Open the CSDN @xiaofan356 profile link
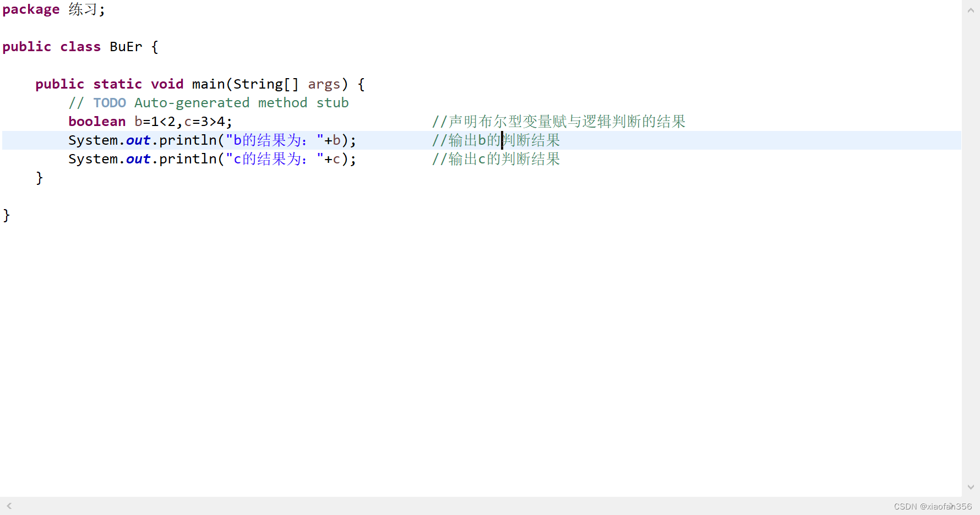This screenshot has width=980, height=515. [x=932, y=506]
